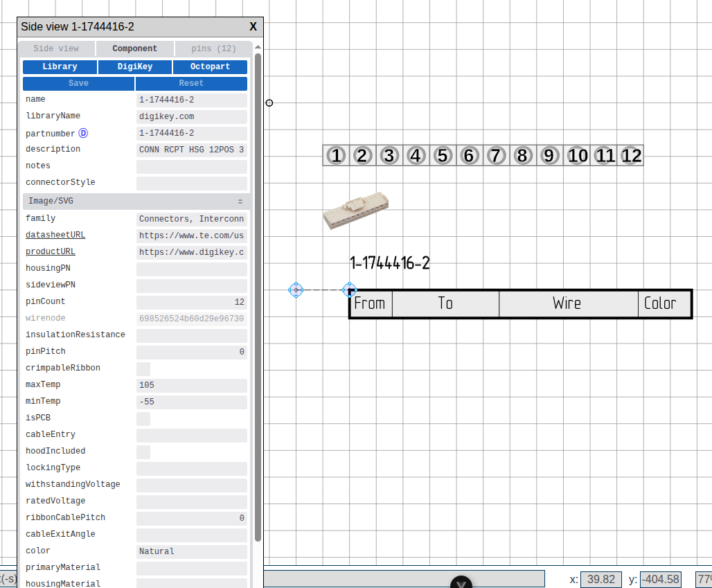Screen dimensions: 712x588
Task: Open the Side view tab
Action: click(x=57, y=48)
